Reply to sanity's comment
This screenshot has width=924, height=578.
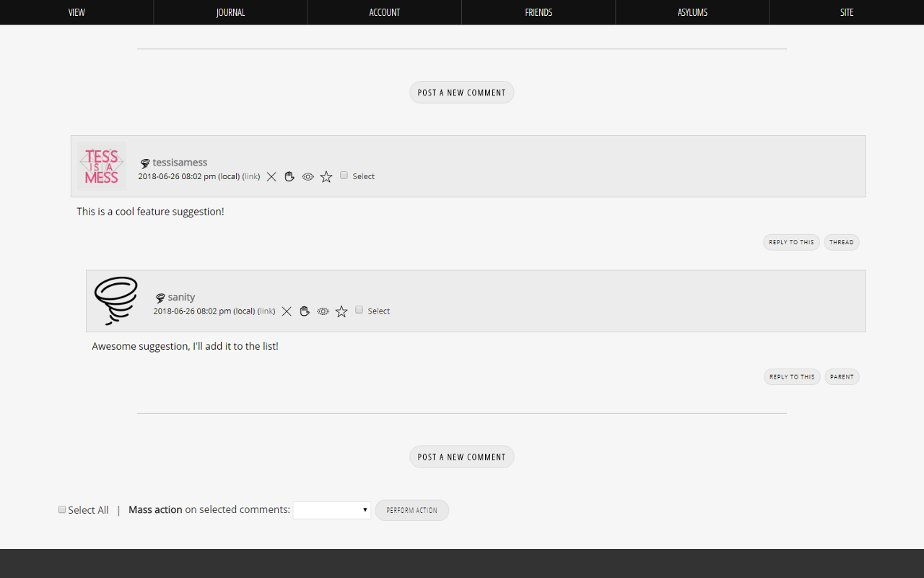pos(792,376)
